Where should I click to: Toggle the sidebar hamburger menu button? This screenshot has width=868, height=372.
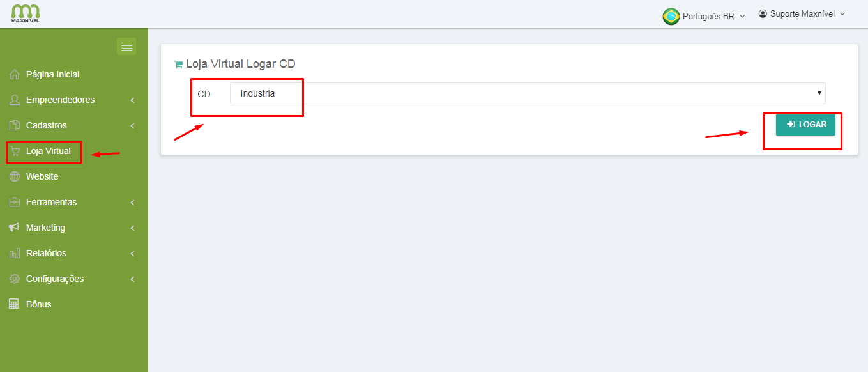[126, 47]
